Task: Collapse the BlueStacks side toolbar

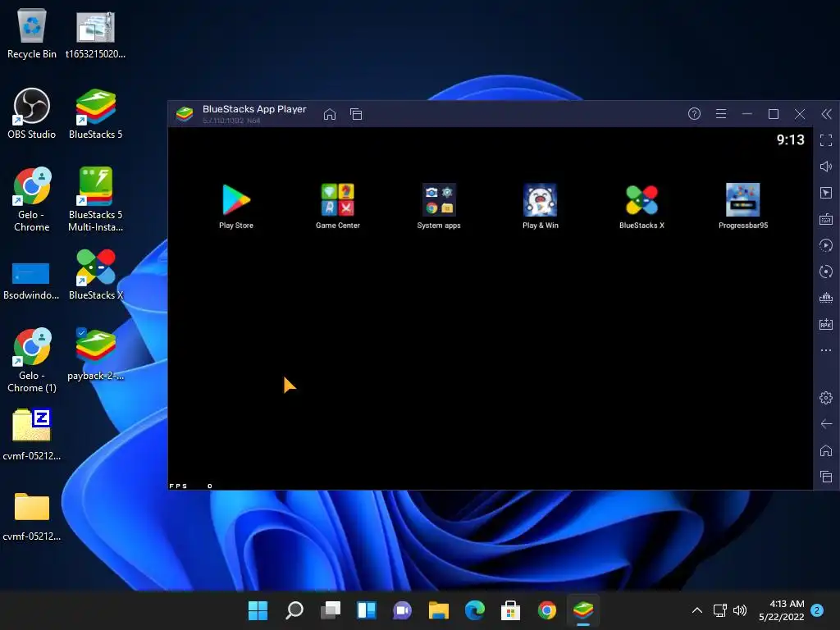Action: click(827, 113)
